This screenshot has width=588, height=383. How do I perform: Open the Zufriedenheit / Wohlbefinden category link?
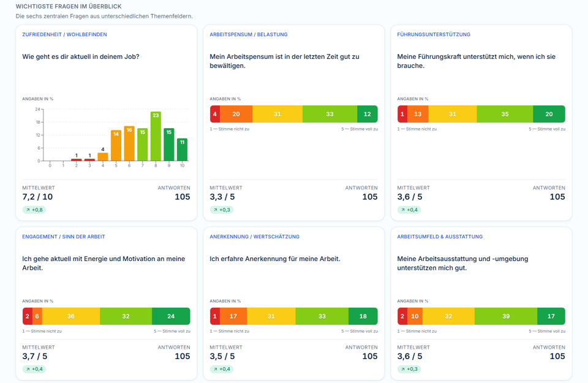64,34
